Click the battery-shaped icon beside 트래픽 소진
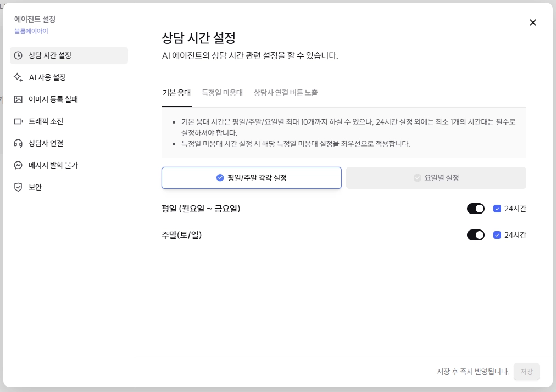The image size is (556, 392). (18, 121)
